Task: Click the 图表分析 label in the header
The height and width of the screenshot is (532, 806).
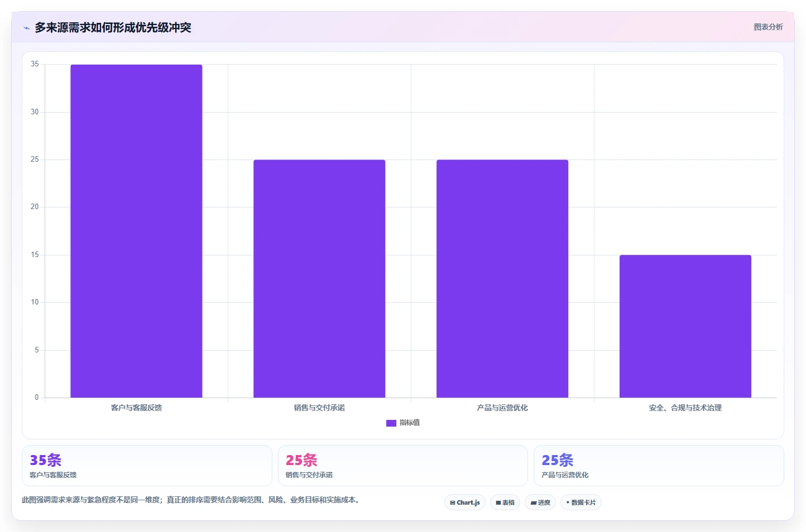Action: tap(768, 27)
